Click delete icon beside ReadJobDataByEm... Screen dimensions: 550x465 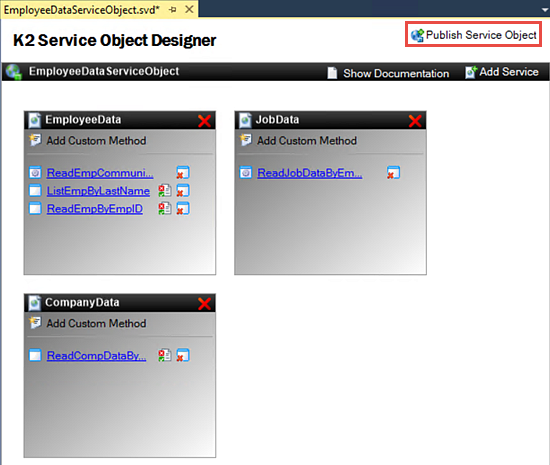click(393, 173)
